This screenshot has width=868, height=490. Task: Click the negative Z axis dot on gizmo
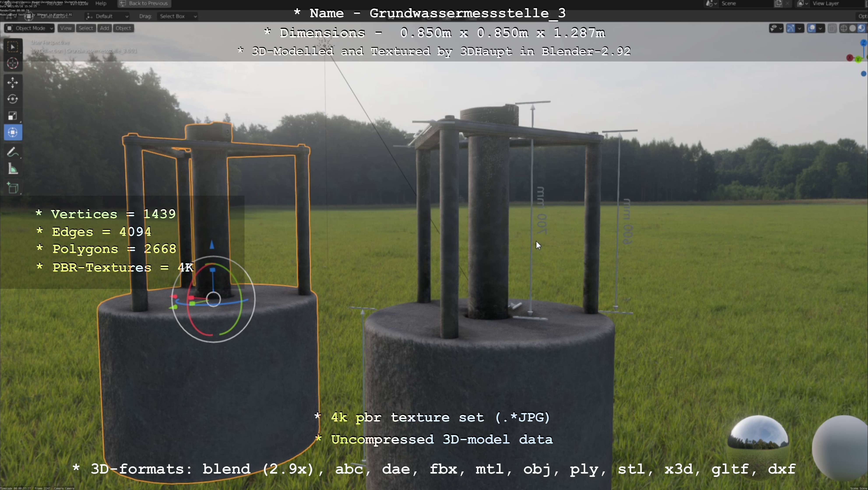point(864,74)
